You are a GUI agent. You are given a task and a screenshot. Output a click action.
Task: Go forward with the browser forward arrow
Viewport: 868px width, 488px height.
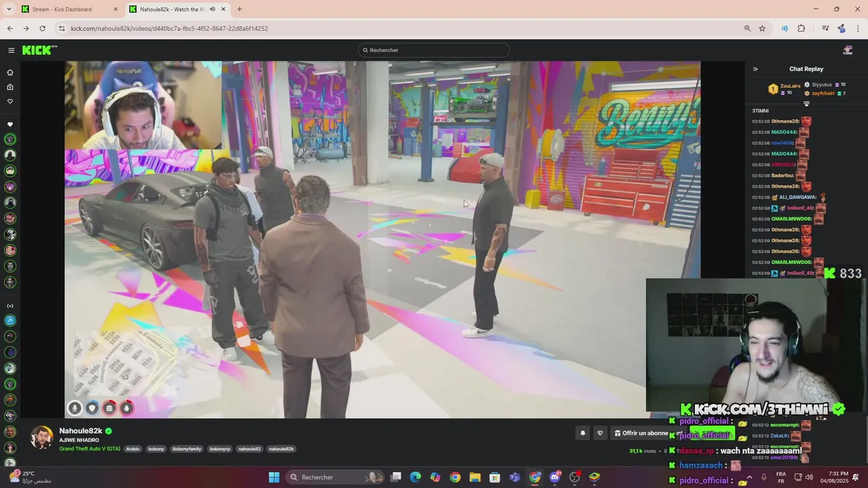tap(26, 28)
